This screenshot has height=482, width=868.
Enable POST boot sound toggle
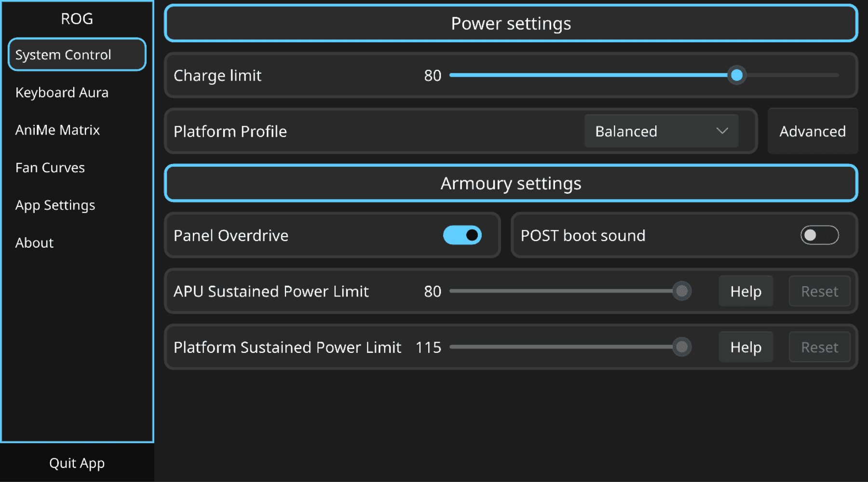819,235
